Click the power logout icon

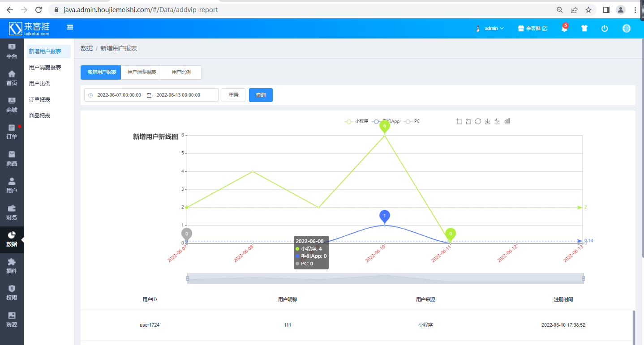click(x=605, y=28)
